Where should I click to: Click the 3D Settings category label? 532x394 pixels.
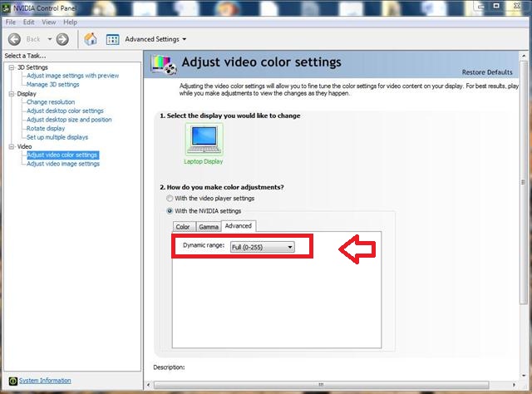coord(32,67)
